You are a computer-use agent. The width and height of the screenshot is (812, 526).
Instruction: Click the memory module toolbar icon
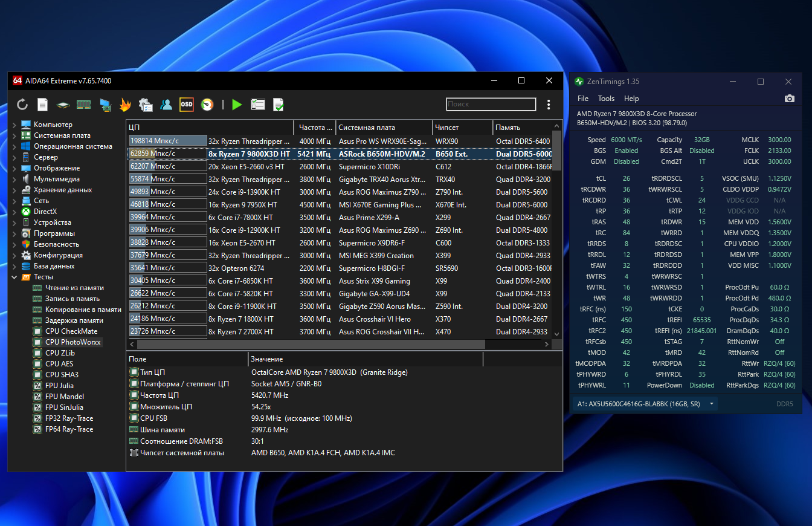83,105
